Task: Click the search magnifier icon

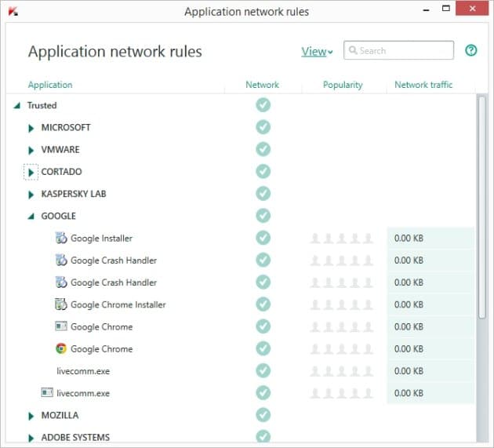Action: tap(353, 50)
